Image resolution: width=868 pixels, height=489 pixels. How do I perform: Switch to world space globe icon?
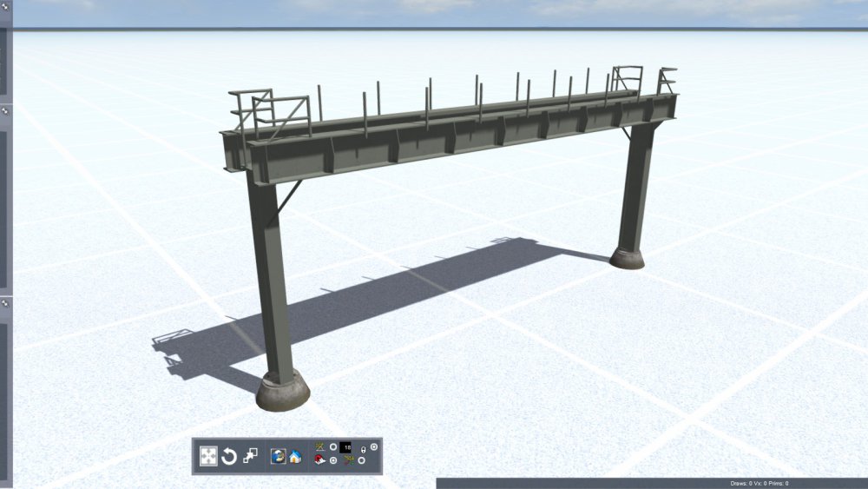279,456
